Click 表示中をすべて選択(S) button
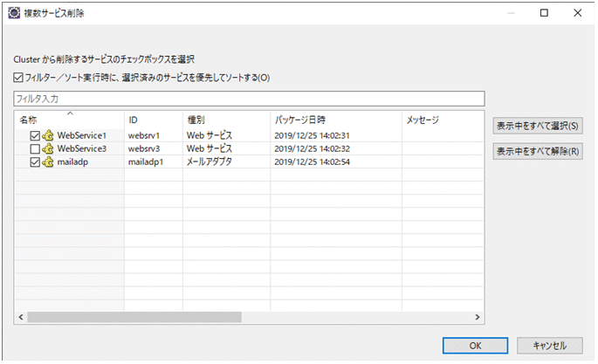Screen dimensions: 598x364 (538, 126)
